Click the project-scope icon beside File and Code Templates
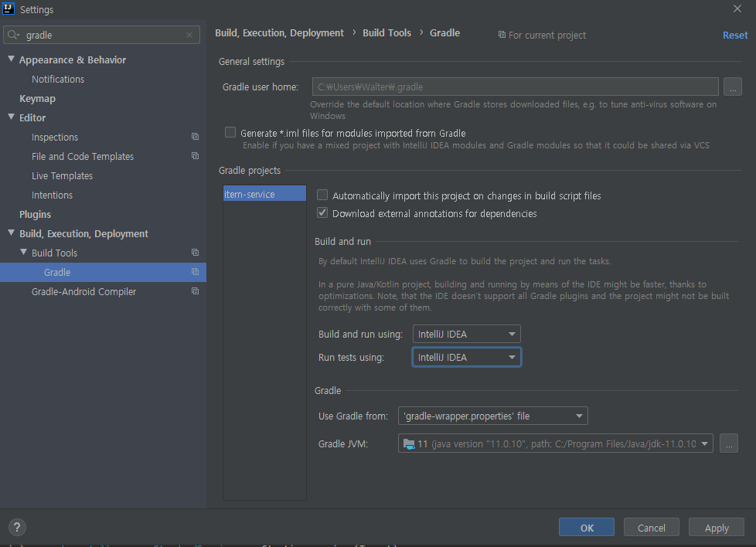This screenshot has width=756, height=547. click(195, 155)
